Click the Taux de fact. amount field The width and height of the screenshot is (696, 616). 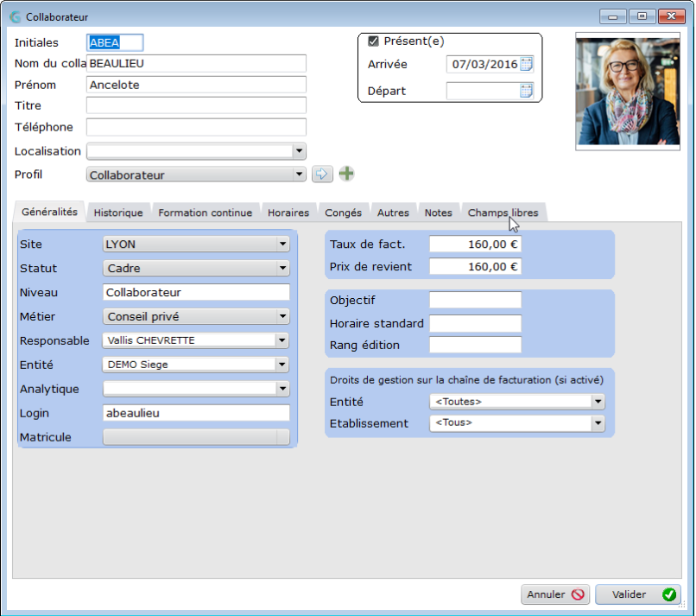pyautogui.click(x=475, y=244)
